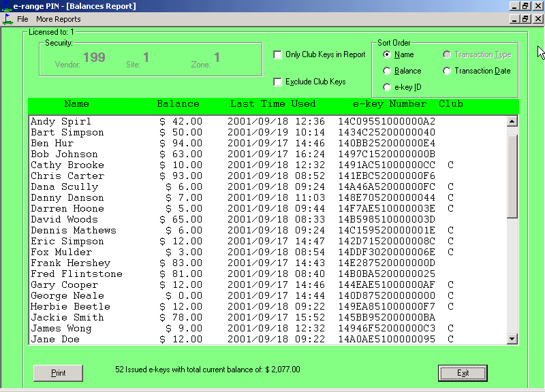Click the e-range PIN golf app icon
This screenshot has height=392, width=545.
pos(6,6)
